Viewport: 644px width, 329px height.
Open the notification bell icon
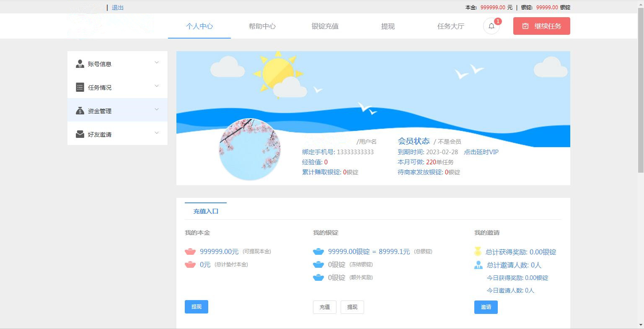[491, 26]
